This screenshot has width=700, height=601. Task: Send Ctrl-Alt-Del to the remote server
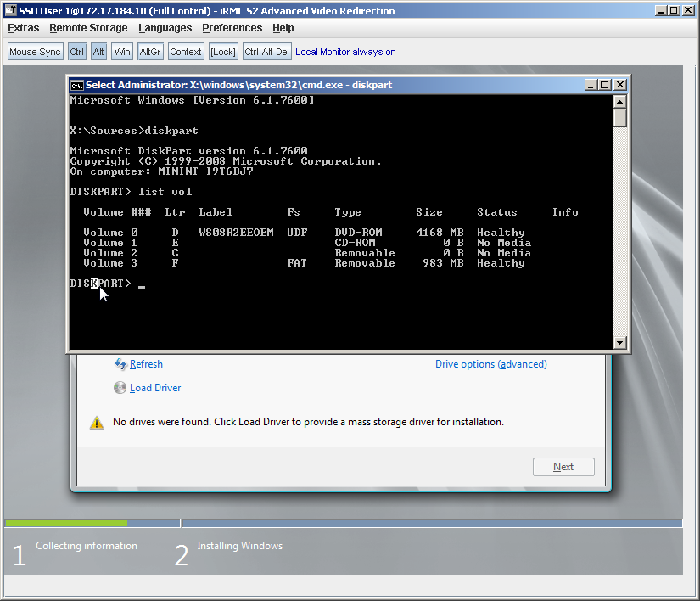pos(267,52)
